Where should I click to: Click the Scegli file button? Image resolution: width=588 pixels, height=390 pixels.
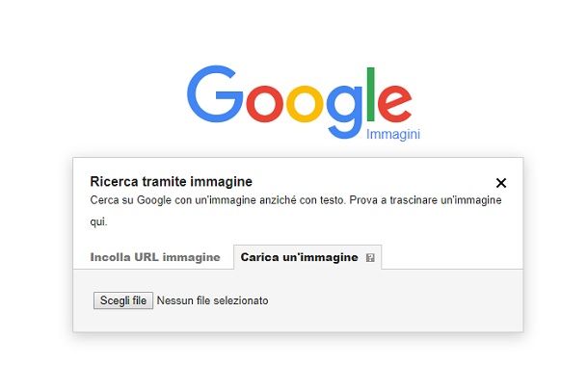click(123, 300)
